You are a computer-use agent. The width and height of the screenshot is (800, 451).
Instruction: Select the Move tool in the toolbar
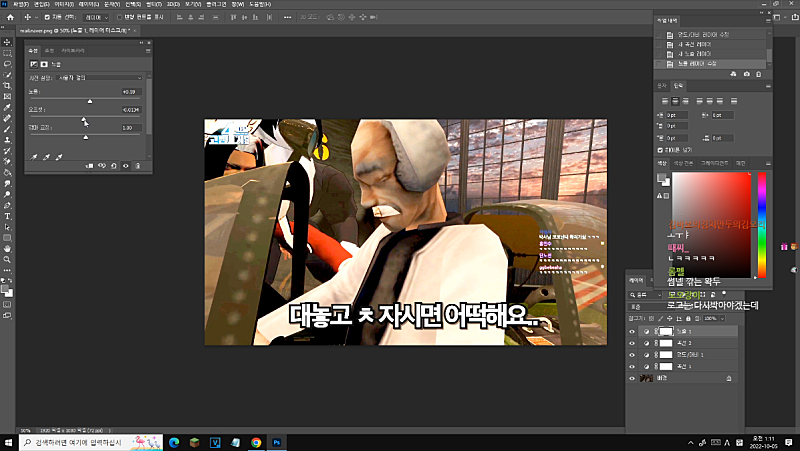(x=7, y=41)
